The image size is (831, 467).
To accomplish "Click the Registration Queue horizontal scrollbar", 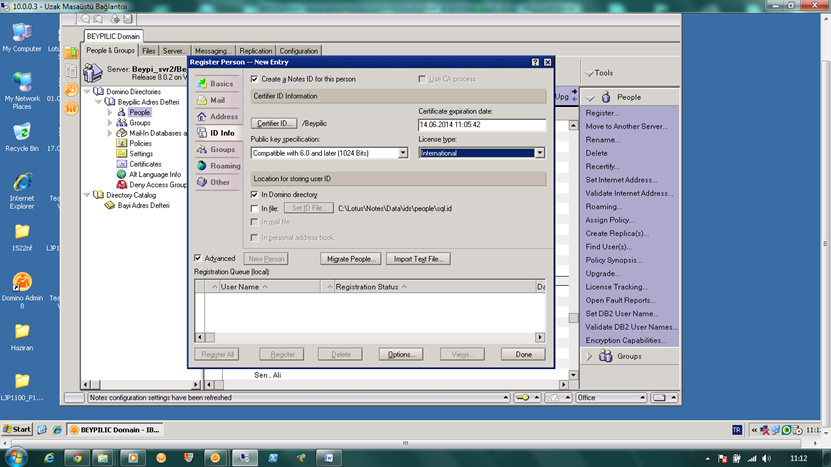I will [370, 337].
